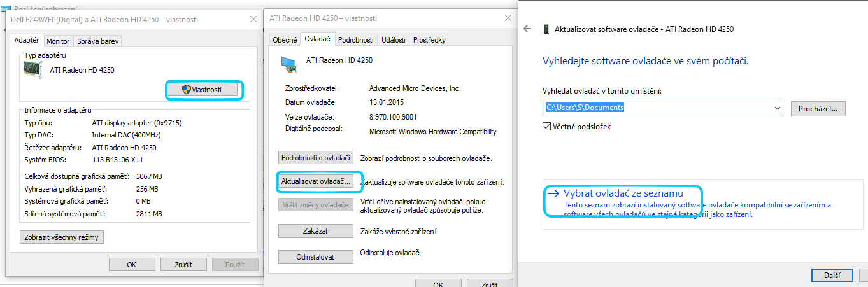The image size is (868, 287).
Task: Open the Monitor tab in Dell properties
Action: [x=58, y=41]
